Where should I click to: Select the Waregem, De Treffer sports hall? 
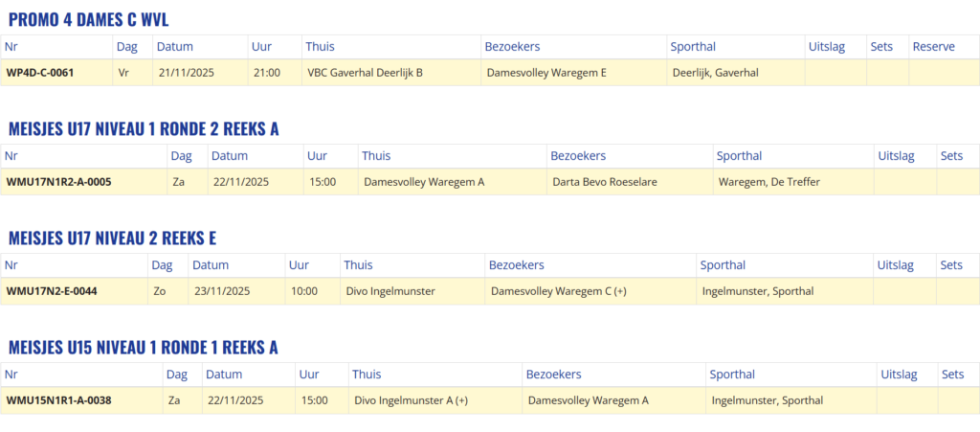coord(768,182)
